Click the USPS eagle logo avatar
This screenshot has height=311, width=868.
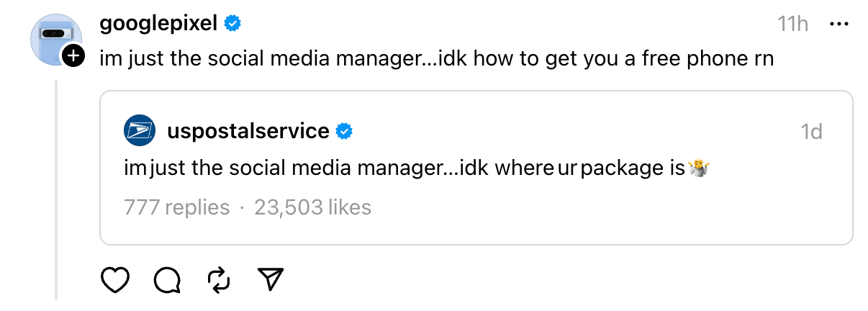(x=140, y=131)
